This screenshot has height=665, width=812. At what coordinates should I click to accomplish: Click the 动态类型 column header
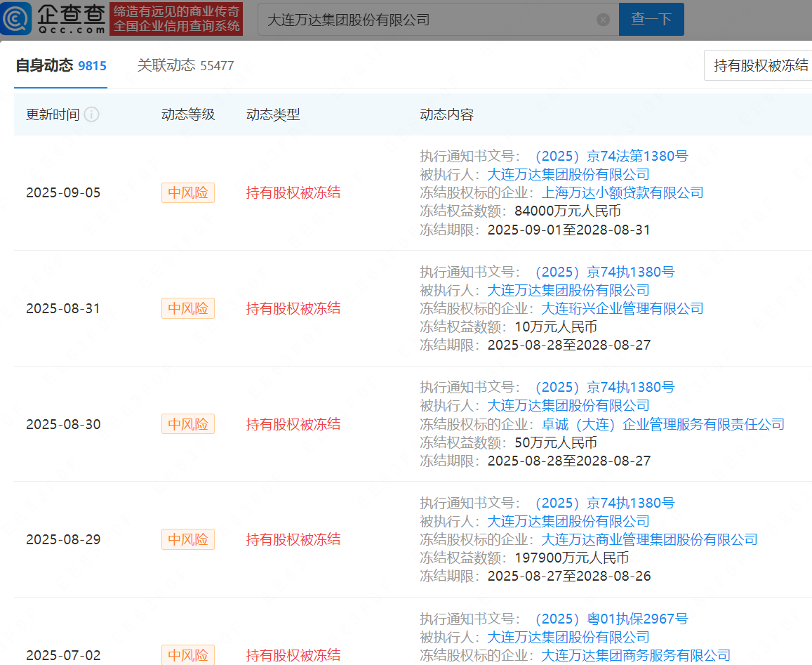[273, 114]
